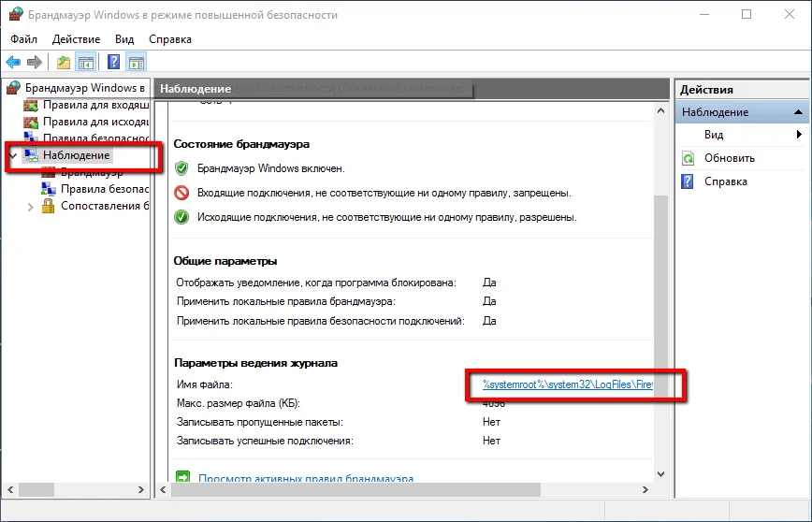Open the Файл menu
This screenshot has width=812, height=522.
[x=24, y=39]
